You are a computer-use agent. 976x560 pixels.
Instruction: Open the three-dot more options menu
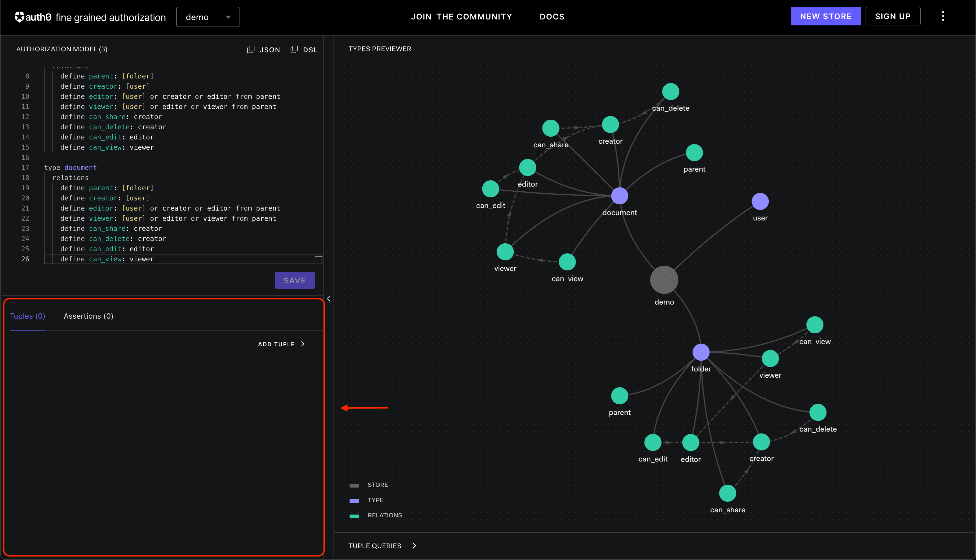pyautogui.click(x=943, y=16)
